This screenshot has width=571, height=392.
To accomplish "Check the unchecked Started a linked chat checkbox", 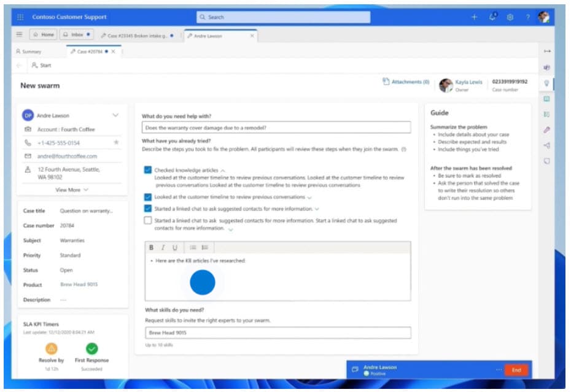I will point(148,221).
